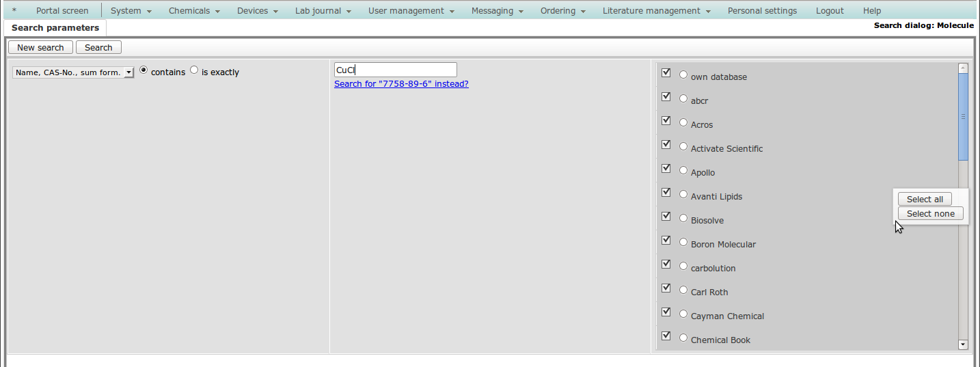Click 'Search for 7758-89-6 instead' link
The height and width of the screenshot is (367, 980).
(x=401, y=84)
